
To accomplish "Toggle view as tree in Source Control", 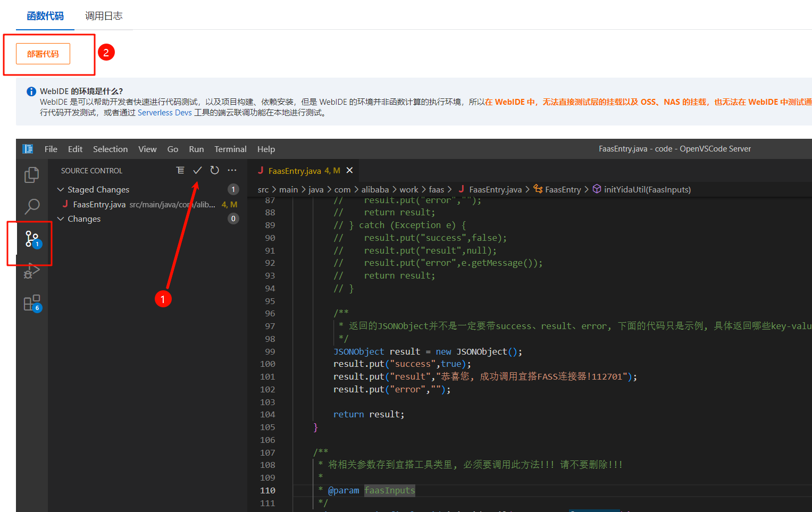I will pyautogui.click(x=180, y=170).
